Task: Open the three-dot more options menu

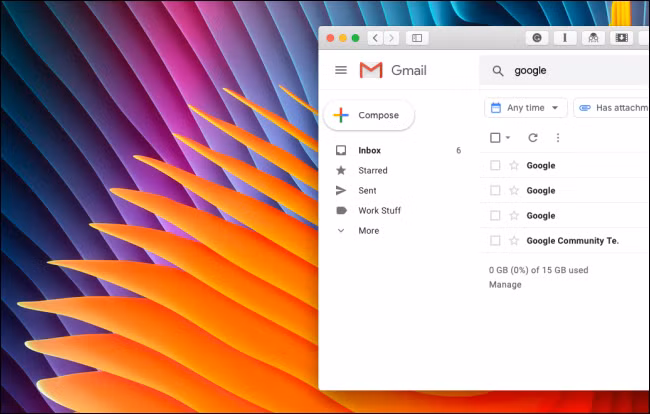Action: click(558, 138)
